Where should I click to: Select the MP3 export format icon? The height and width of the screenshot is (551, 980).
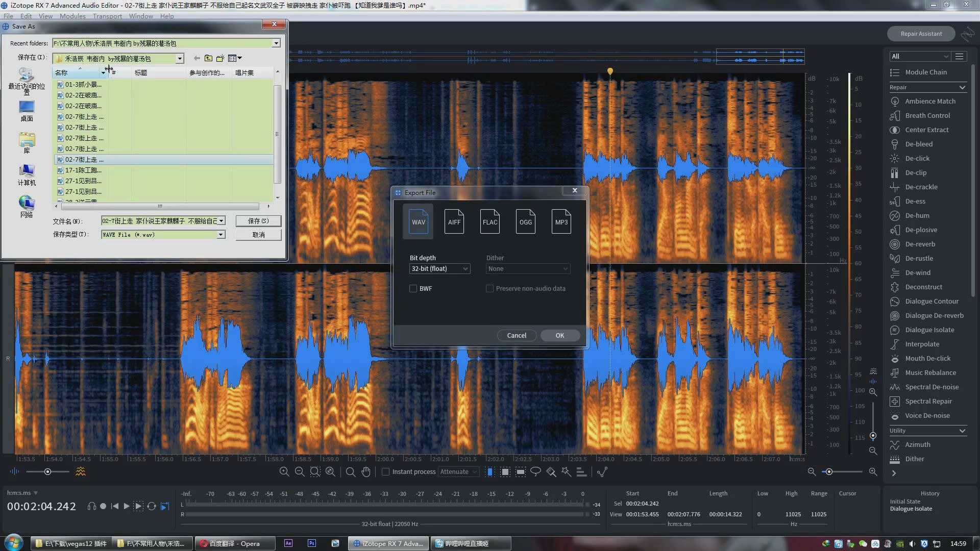tap(561, 221)
